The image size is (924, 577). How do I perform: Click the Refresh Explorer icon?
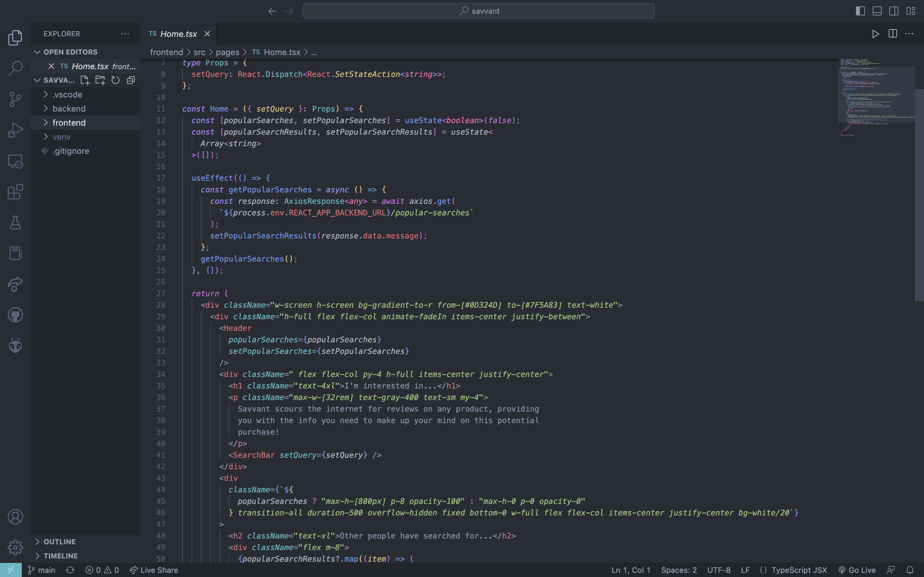115,80
